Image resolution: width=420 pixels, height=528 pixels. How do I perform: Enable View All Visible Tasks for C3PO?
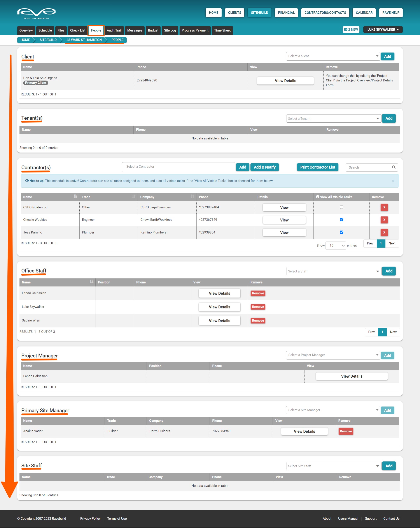(x=341, y=207)
